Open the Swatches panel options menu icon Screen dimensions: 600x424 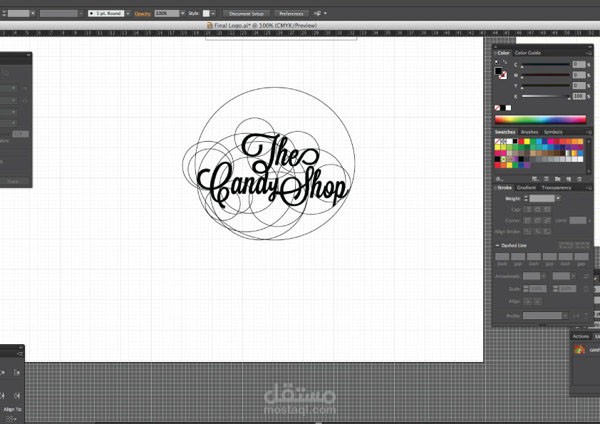589,132
